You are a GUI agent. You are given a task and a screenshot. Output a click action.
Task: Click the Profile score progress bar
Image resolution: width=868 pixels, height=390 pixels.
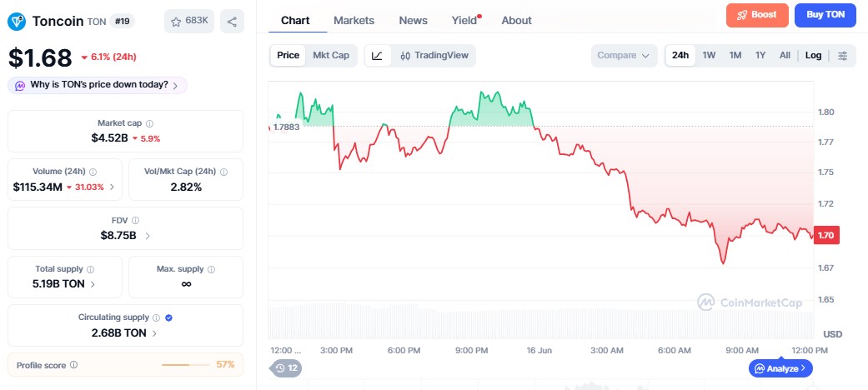pos(186,365)
